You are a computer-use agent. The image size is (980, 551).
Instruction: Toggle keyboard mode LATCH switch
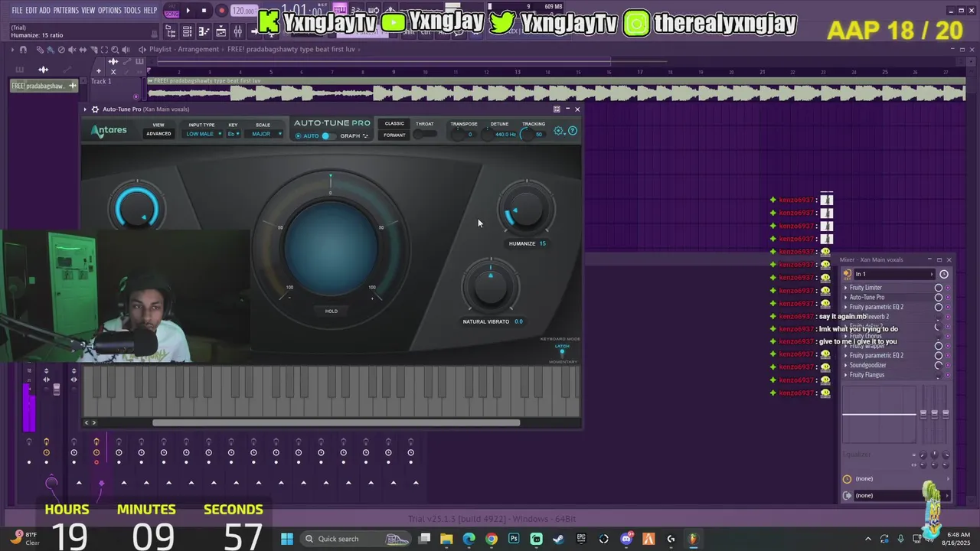(562, 352)
